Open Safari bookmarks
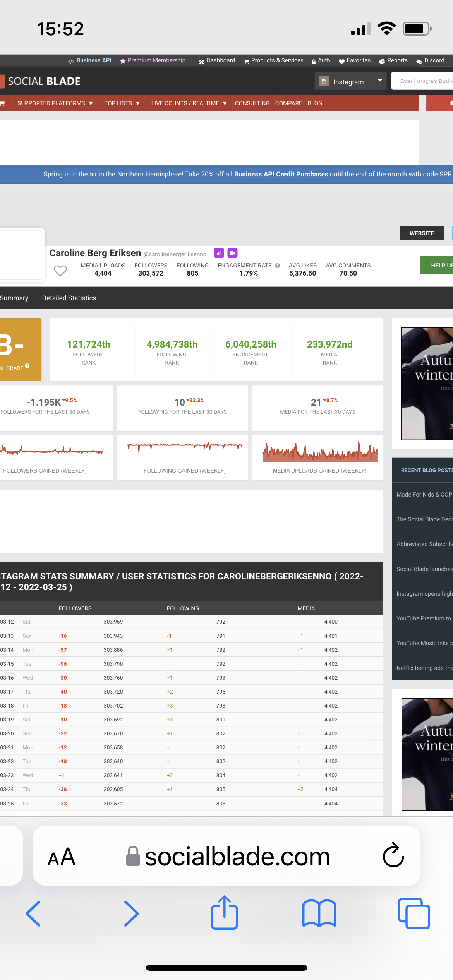Screen dimensions: 453x980 point(319,913)
